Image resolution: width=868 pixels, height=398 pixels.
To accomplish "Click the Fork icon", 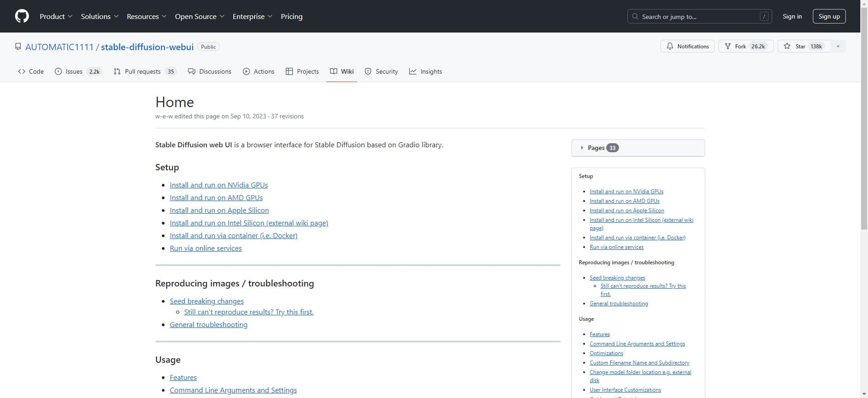I will [728, 46].
